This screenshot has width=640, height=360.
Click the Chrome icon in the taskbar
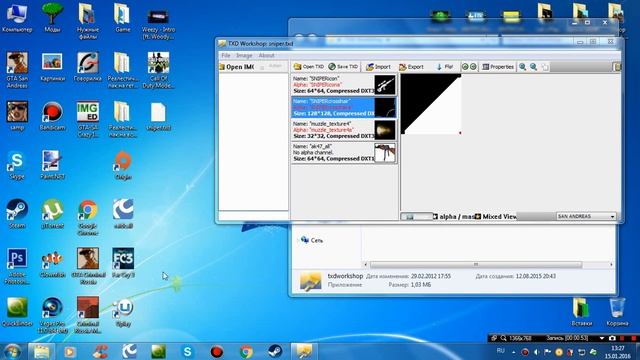click(246, 351)
